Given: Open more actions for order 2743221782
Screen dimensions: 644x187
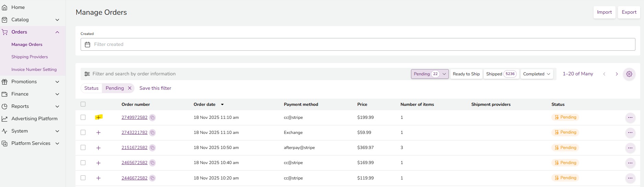Looking at the screenshot, I should 630,133.
